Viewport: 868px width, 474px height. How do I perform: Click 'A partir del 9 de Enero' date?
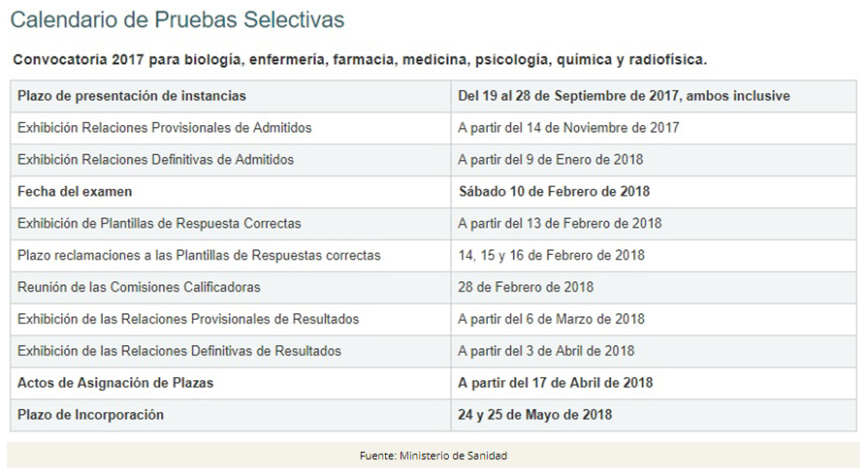tap(550, 159)
